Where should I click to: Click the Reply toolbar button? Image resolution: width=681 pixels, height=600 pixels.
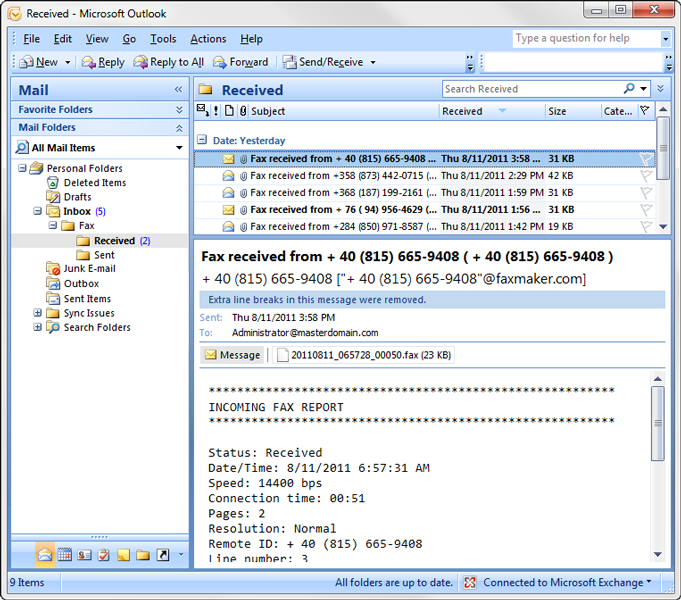click(103, 62)
